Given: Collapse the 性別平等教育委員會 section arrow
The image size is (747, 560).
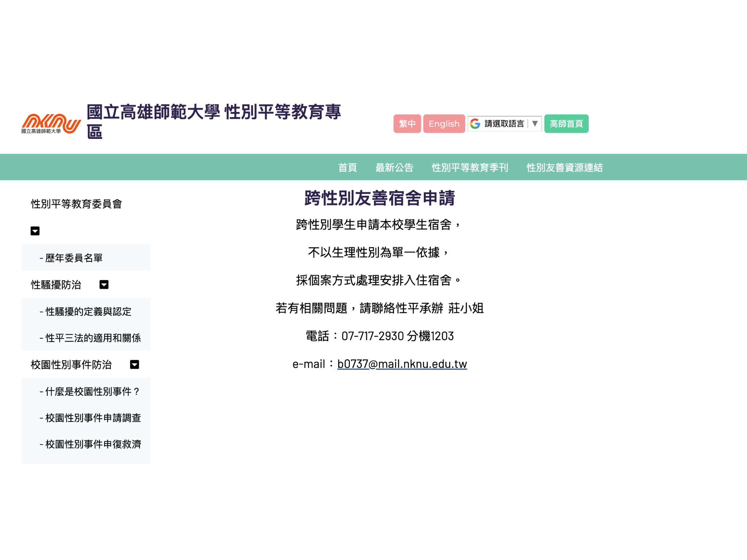Looking at the screenshot, I should click(x=35, y=231).
